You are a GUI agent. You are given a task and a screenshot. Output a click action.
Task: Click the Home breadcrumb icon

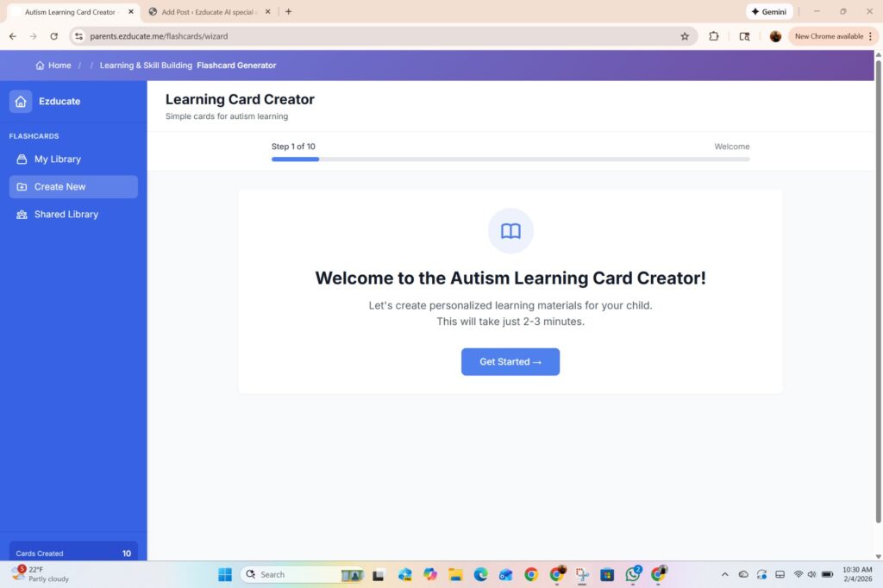pos(39,65)
